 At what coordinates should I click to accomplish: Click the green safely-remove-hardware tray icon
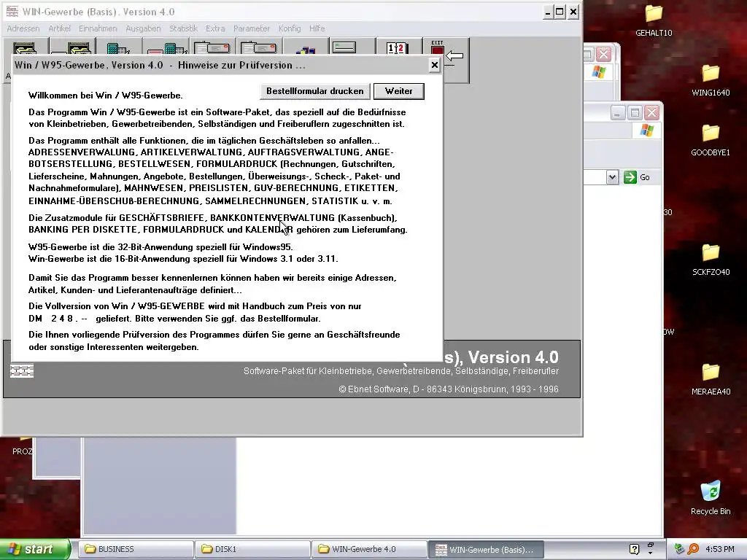pyautogui.click(x=679, y=549)
